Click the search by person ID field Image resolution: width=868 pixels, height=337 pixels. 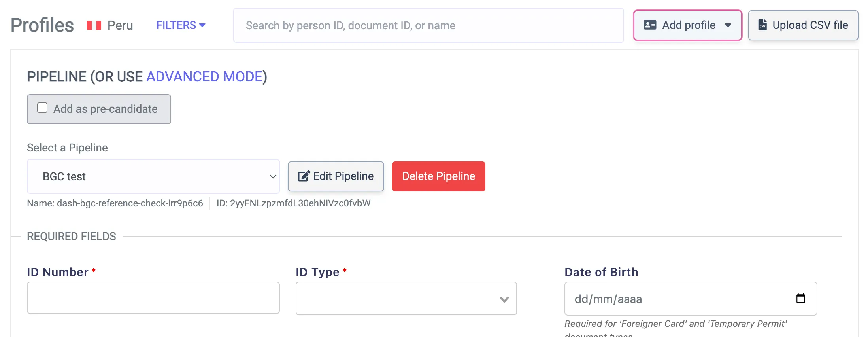tap(428, 25)
